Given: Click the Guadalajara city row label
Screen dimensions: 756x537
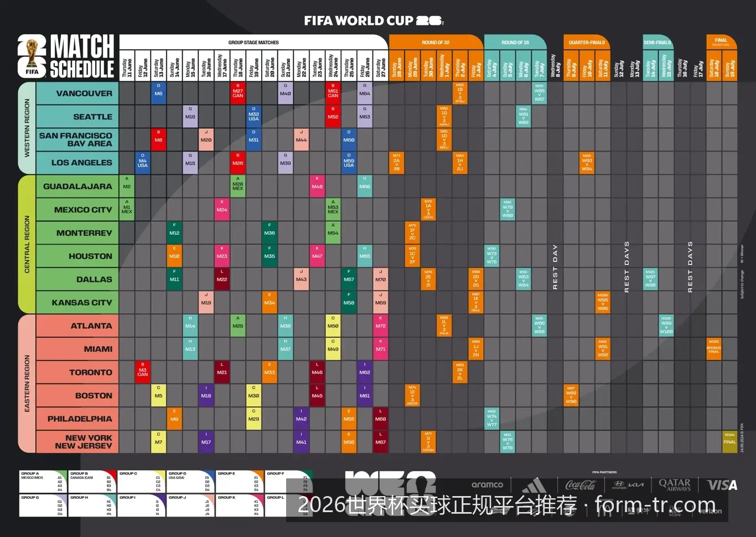Looking at the screenshot, I should click(x=77, y=186).
